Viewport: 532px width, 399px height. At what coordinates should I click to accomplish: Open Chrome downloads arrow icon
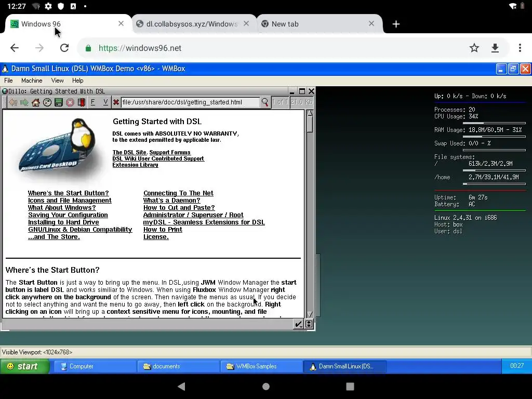click(x=495, y=48)
